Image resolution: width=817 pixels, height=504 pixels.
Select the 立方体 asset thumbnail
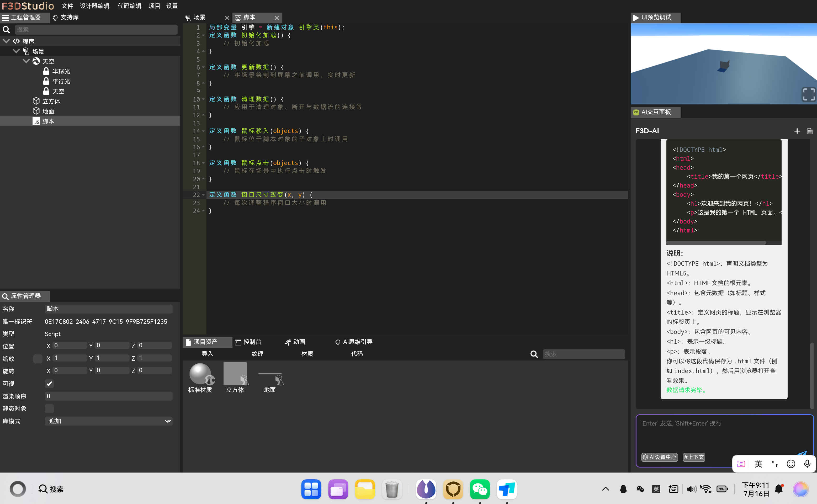pyautogui.click(x=235, y=374)
